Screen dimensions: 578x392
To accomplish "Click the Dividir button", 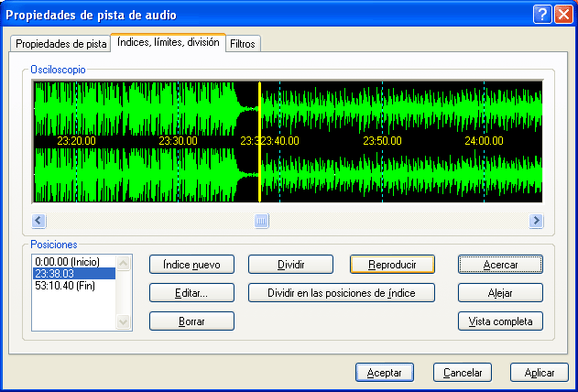I will [291, 265].
